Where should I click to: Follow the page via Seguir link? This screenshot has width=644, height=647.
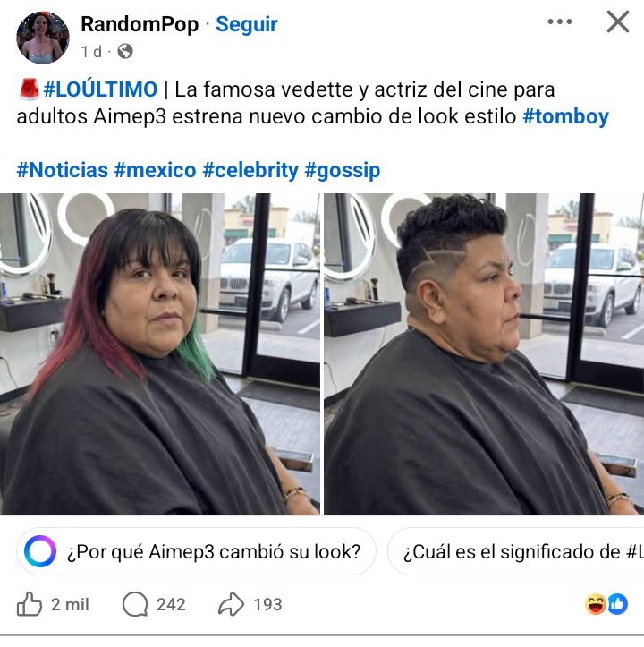(246, 24)
